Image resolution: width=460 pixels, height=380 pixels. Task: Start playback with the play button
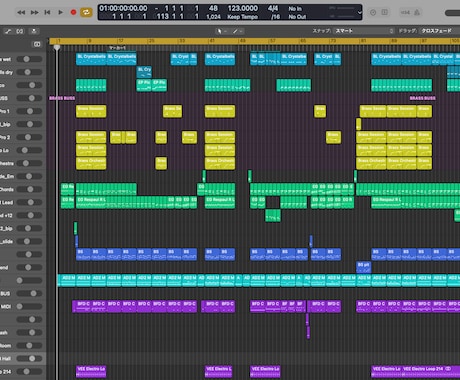tap(60, 12)
